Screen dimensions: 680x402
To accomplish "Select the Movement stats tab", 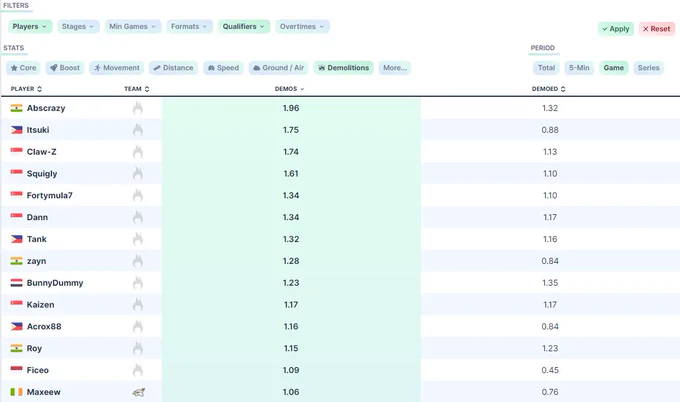I will click(x=117, y=68).
